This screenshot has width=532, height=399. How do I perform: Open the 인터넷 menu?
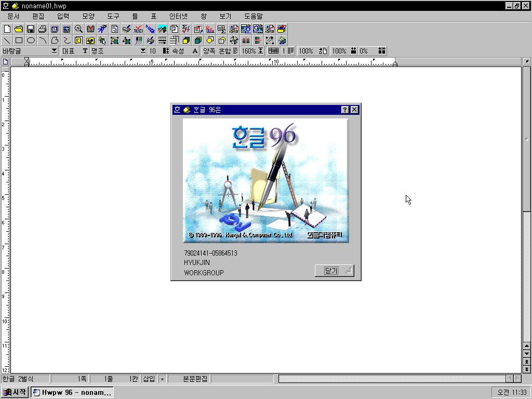179,16
